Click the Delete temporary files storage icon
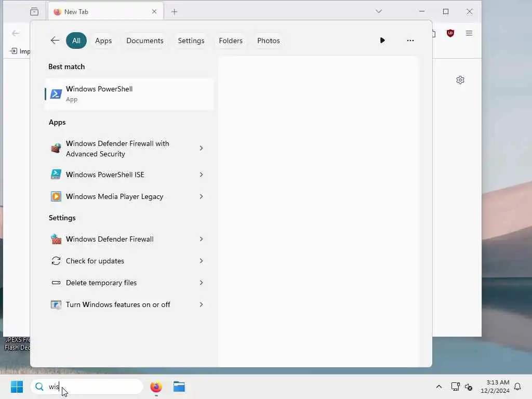Screen dimensions: 532x399 tap(56, 283)
